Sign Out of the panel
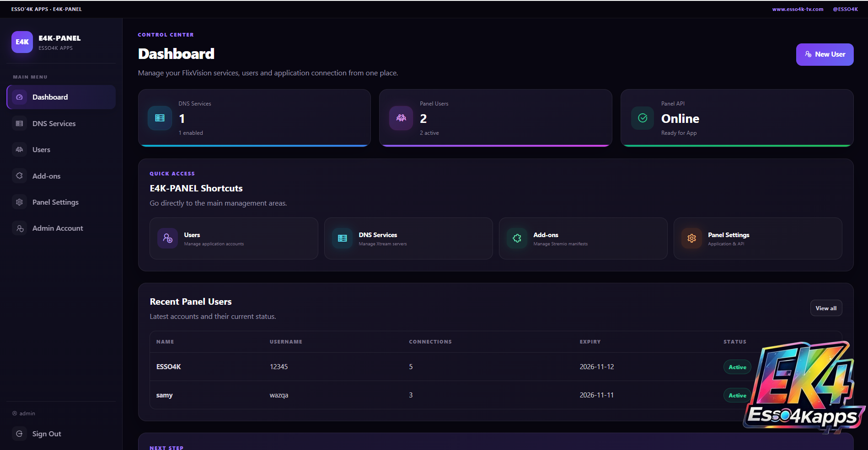This screenshot has height=450, width=868. coord(61,434)
